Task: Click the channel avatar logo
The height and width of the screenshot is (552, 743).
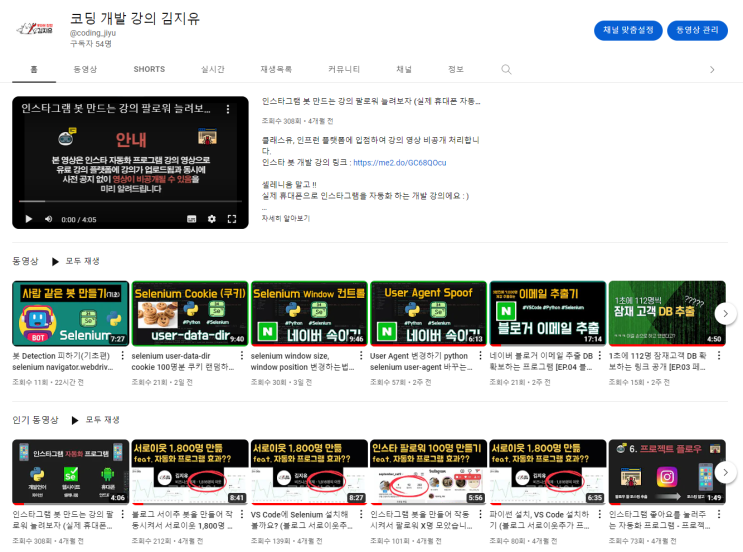Action: (35, 29)
